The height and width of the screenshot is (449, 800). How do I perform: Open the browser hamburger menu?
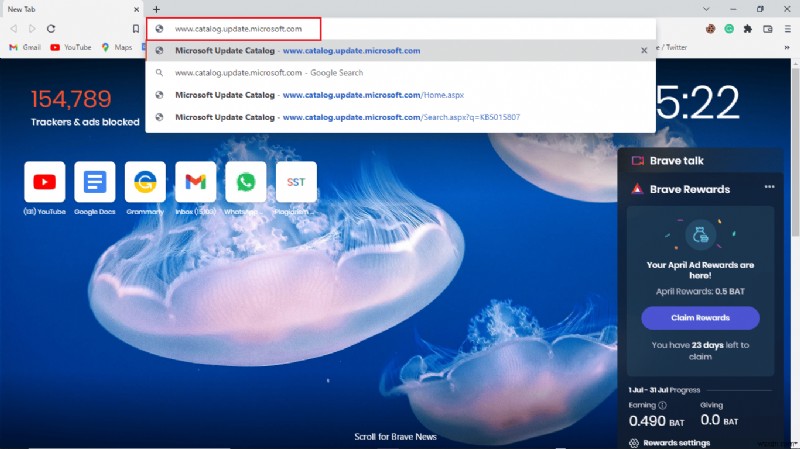click(x=787, y=29)
